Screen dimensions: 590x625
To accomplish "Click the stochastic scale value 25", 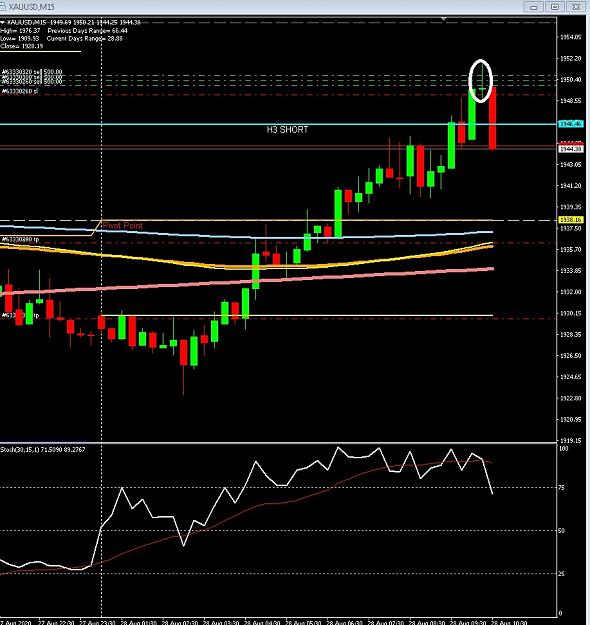I will (x=562, y=574).
